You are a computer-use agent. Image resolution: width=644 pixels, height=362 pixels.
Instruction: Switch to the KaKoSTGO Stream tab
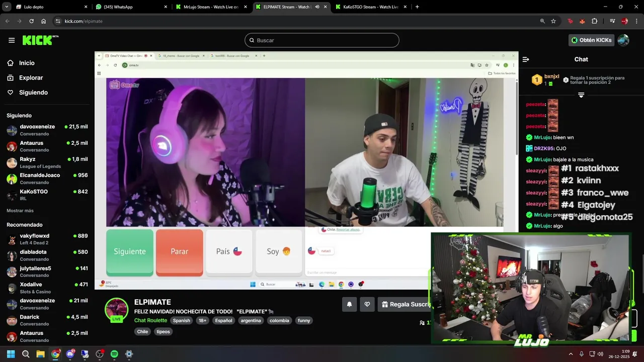pyautogui.click(x=370, y=7)
